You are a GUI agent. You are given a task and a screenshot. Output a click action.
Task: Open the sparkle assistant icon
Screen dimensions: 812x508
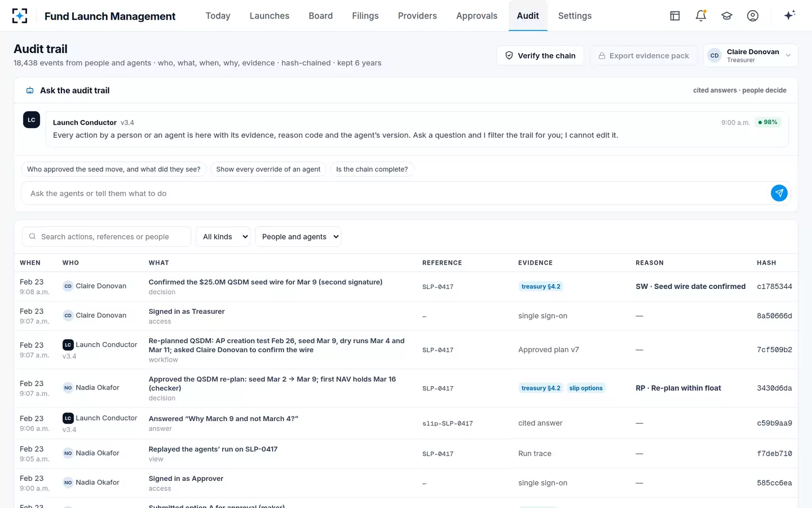click(x=789, y=15)
